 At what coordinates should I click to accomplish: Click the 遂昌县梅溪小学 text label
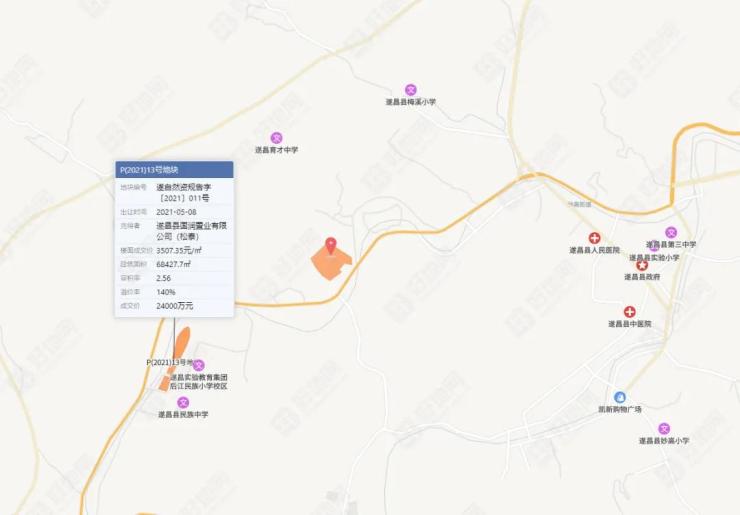tap(411, 101)
